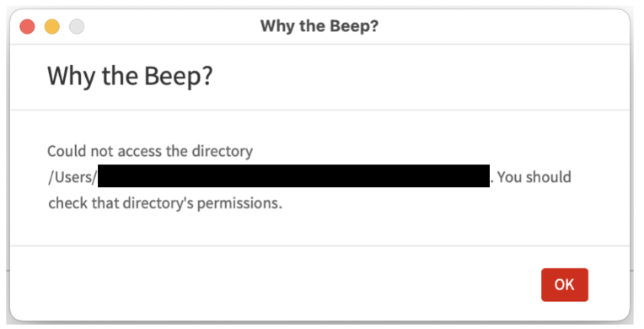The height and width of the screenshot is (329, 644).
Task: Click the red OK button
Action: 564,284
